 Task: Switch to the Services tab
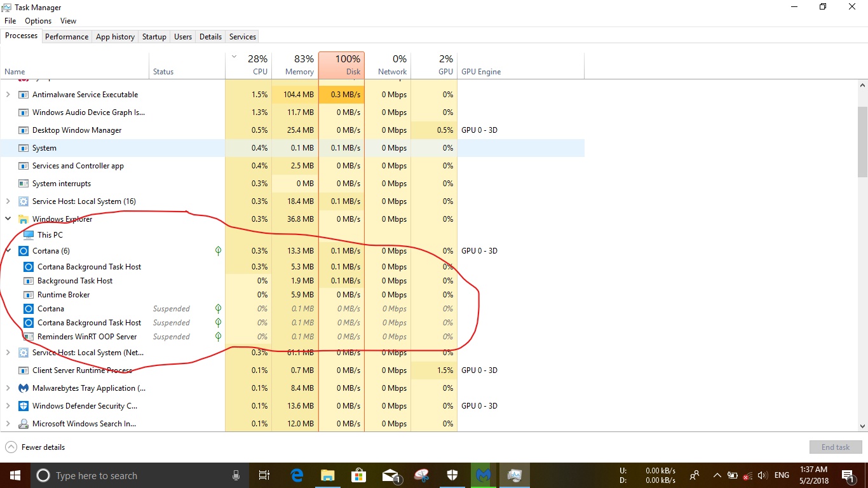243,37
